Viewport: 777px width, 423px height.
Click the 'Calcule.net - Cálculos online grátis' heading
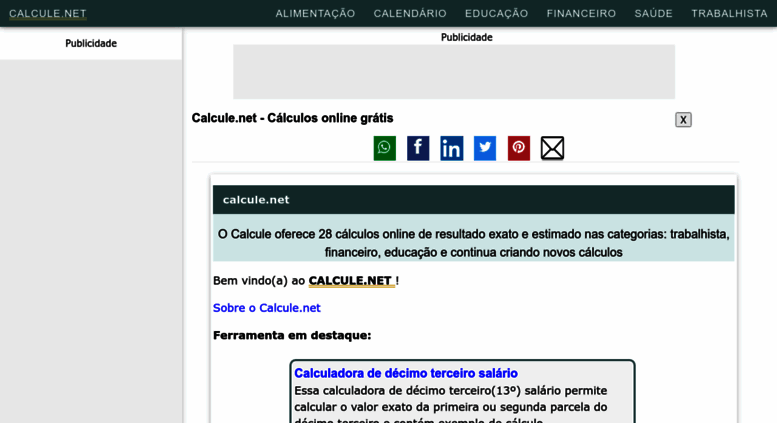(x=292, y=118)
